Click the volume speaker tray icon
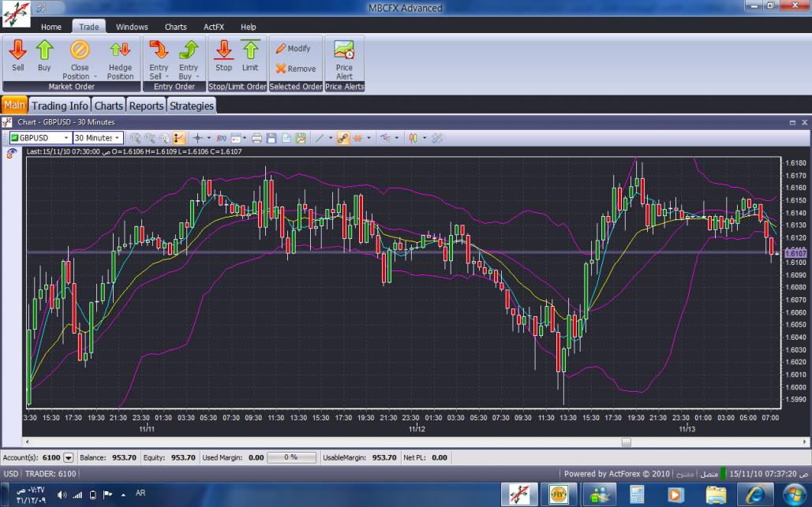The image size is (812, 507). tap(62, 494)
